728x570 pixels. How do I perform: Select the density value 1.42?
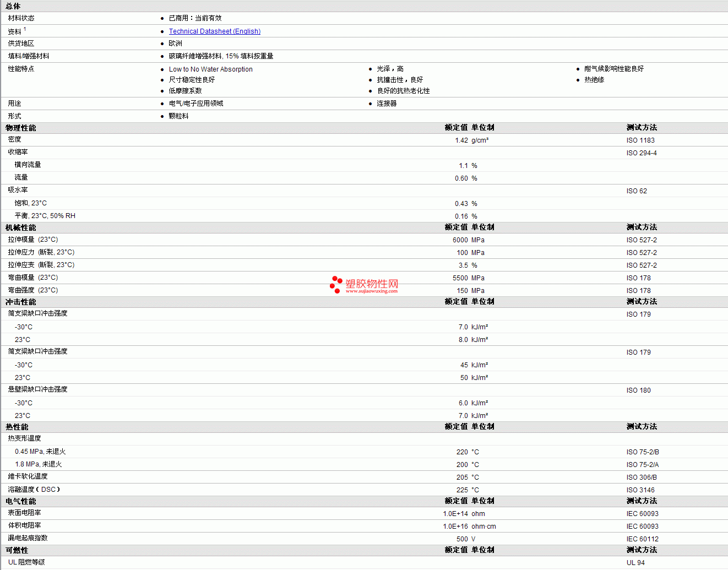click(x=461, y=140)
